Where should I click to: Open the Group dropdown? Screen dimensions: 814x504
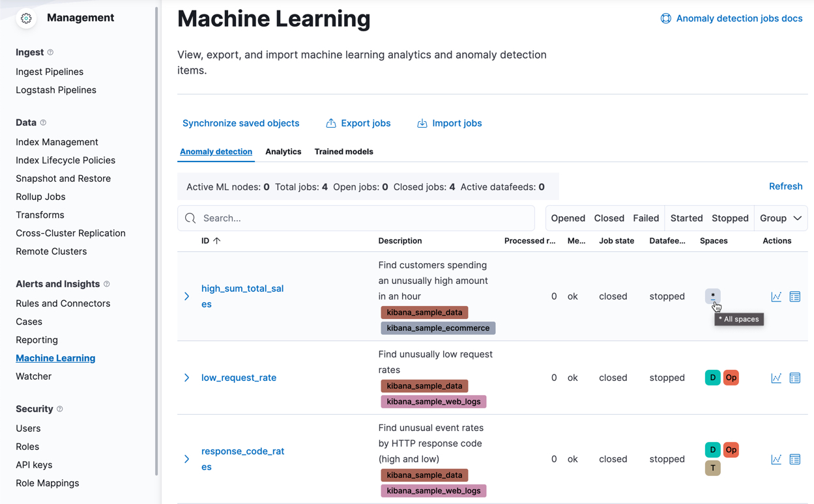[780, 217]
